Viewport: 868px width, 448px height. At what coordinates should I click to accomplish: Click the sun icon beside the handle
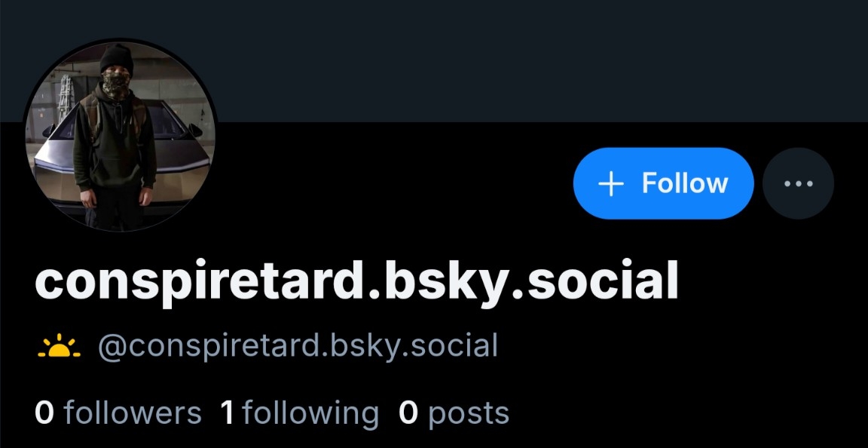click(60, 347)
